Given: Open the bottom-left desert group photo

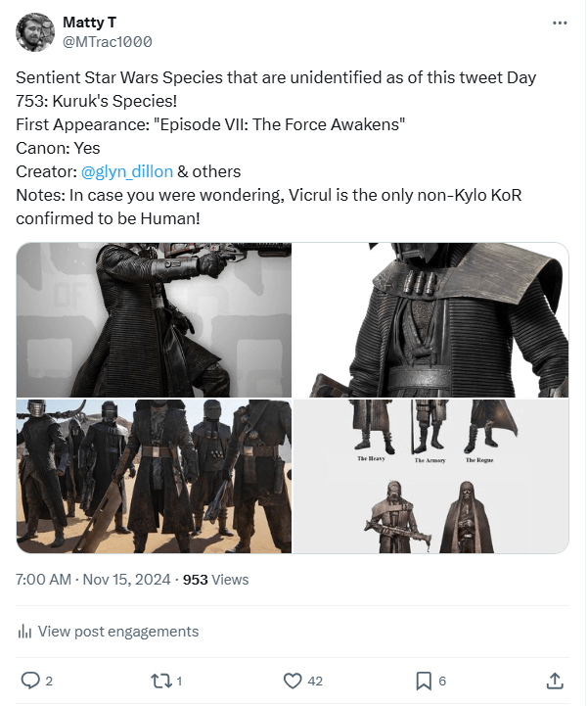Looking at the screenshot, I should (154, 477).
